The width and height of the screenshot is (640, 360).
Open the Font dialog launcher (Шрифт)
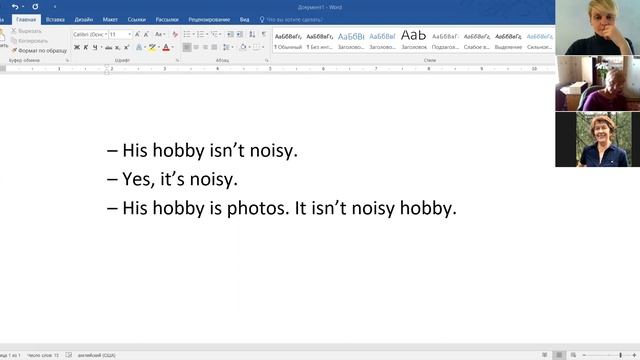178,60
